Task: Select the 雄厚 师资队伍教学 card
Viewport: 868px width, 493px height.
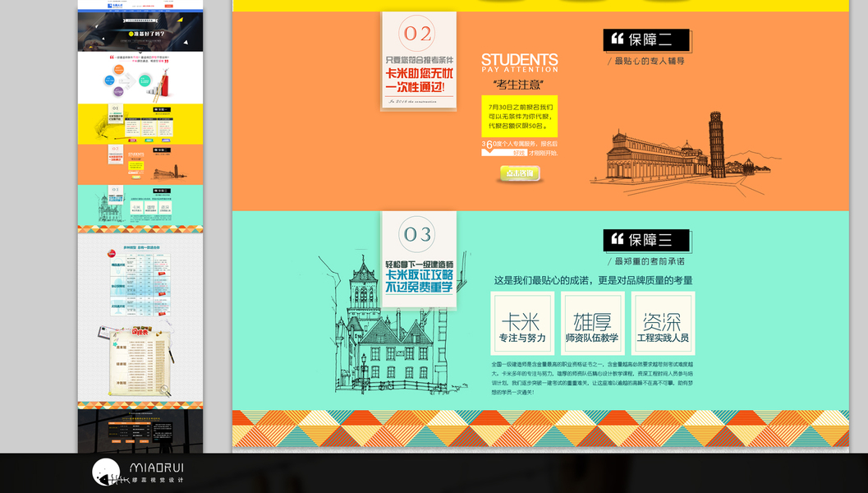Action: tap(592, 323)
